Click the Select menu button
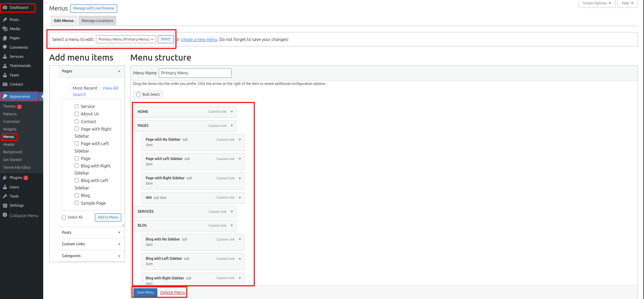The width and height of the screenshot is (644, 299). [165, 39]
